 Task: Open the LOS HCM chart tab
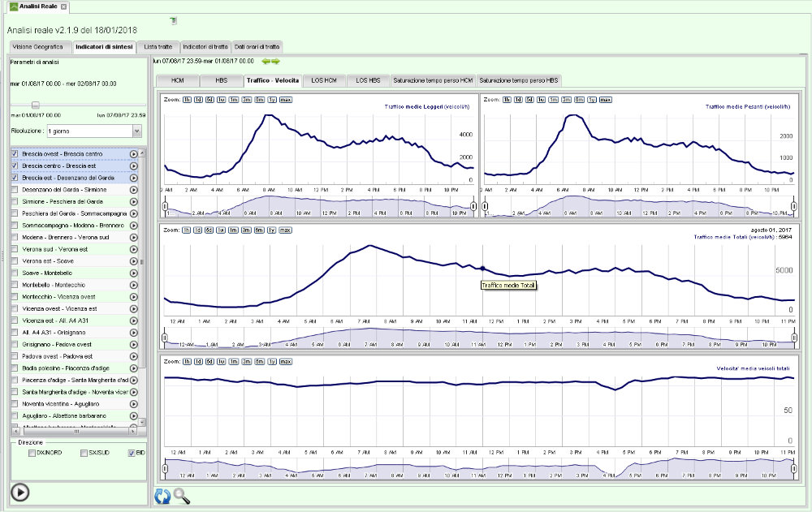(x=324, y=80)
